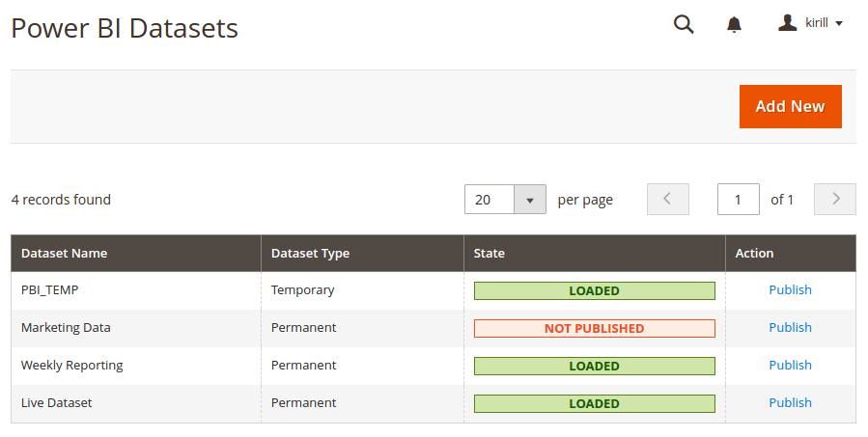868x437 pixels.
Task: Click the Add New button
Action: click(791, 106)
